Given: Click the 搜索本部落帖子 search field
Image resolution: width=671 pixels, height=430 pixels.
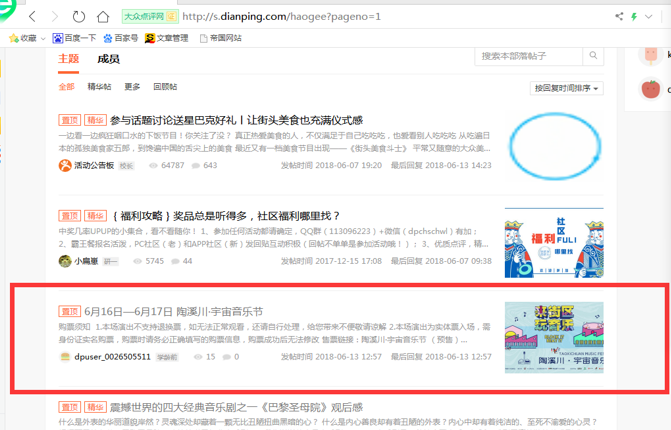Looking at the screenshot, I should pyautogui.click(x=528, y=56).
